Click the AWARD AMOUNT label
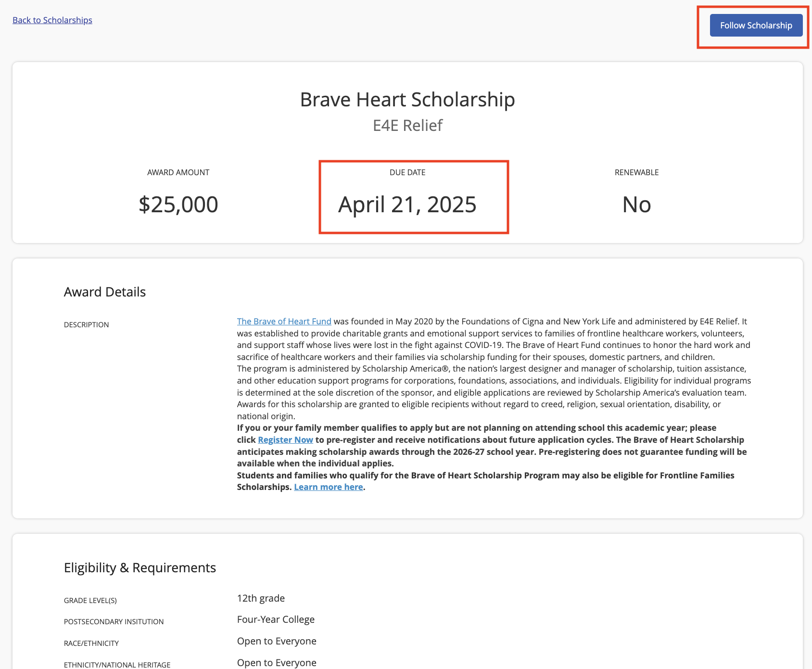Screen dimensions: 812x669 pos(178,172)
